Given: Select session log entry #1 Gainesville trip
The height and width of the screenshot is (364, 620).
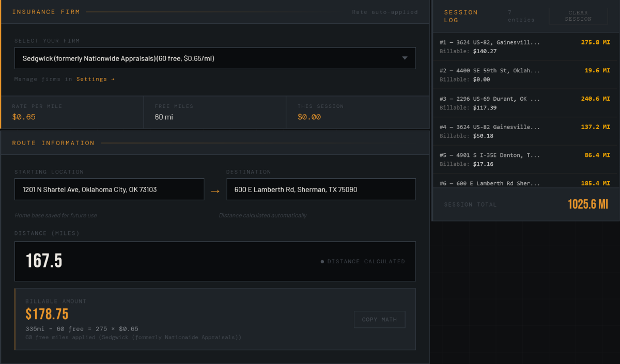Looking at the screenshot, I should (x=524, y=46).
